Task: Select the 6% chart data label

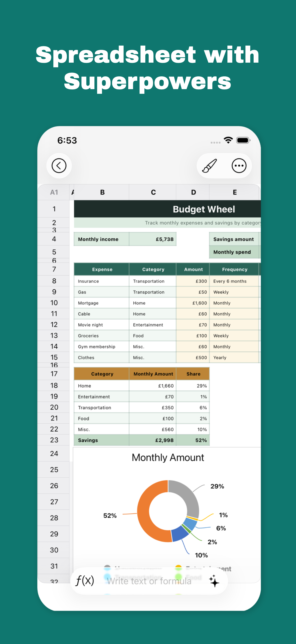Action: tap(221, 528)
